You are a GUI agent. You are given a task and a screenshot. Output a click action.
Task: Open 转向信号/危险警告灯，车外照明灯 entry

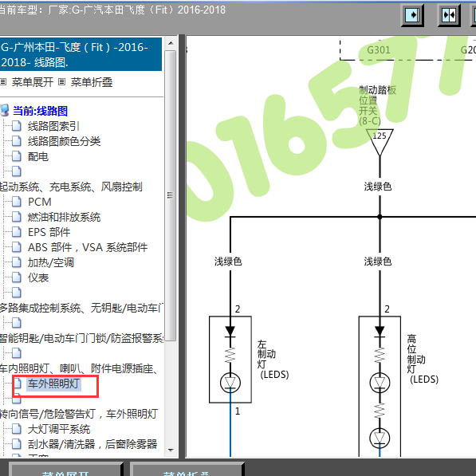point(79,414)
